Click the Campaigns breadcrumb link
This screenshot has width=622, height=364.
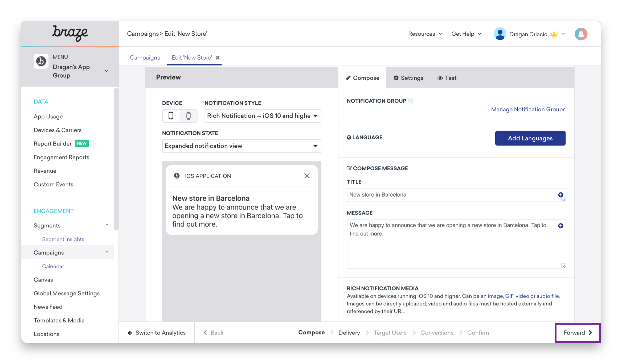click(143, 34)
